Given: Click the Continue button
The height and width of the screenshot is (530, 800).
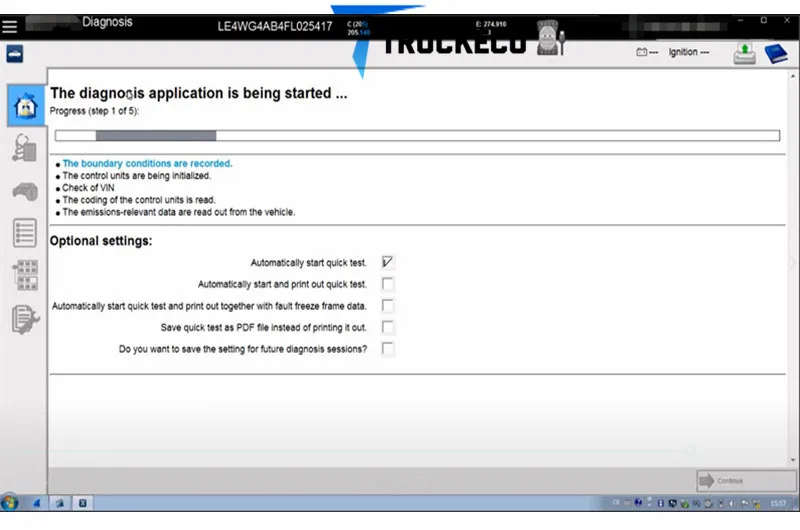Looking at the screenshot, I should (x=746, y=481).
